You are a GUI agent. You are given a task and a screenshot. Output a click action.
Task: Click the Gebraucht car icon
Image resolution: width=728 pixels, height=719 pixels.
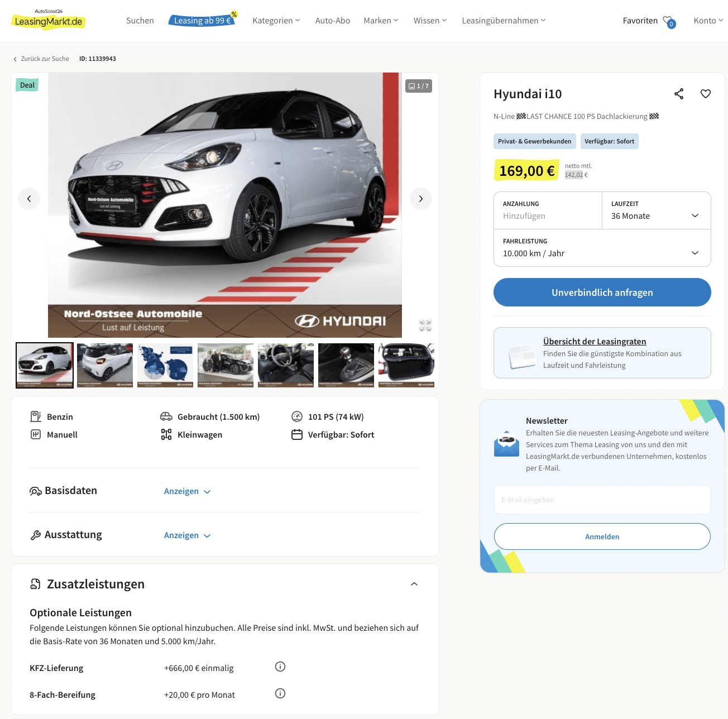[x=166, y=416]
